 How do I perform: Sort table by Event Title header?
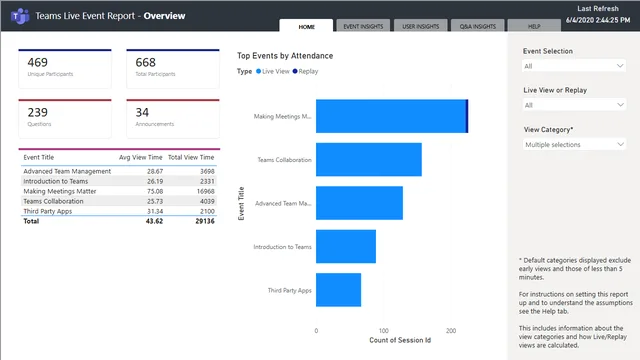click(38, 157)
